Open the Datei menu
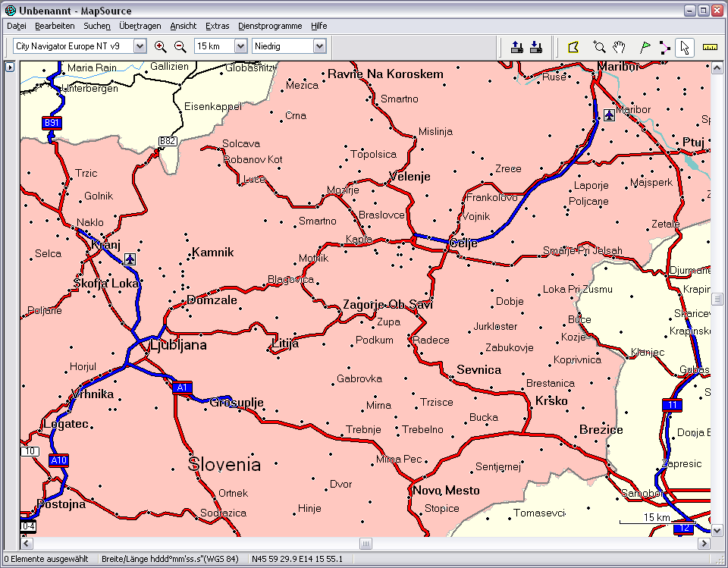This screenshot has height=568, width=728. tap(16, 26)
